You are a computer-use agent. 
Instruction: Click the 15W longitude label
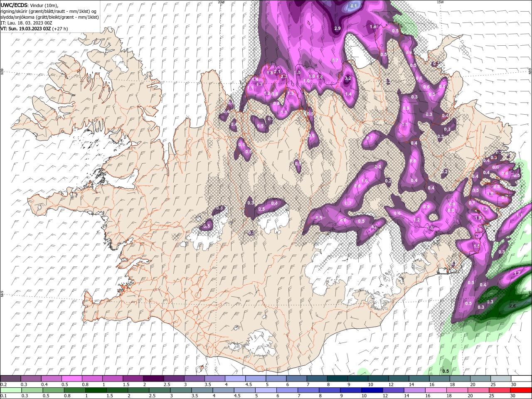440,2
